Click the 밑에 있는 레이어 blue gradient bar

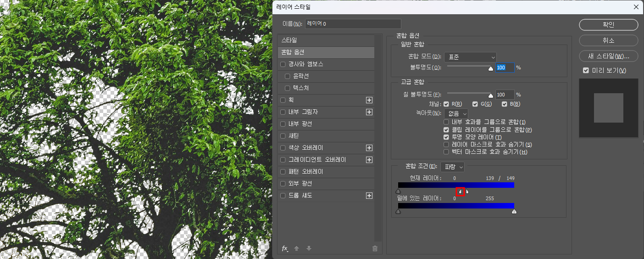[x=456, y=205]
